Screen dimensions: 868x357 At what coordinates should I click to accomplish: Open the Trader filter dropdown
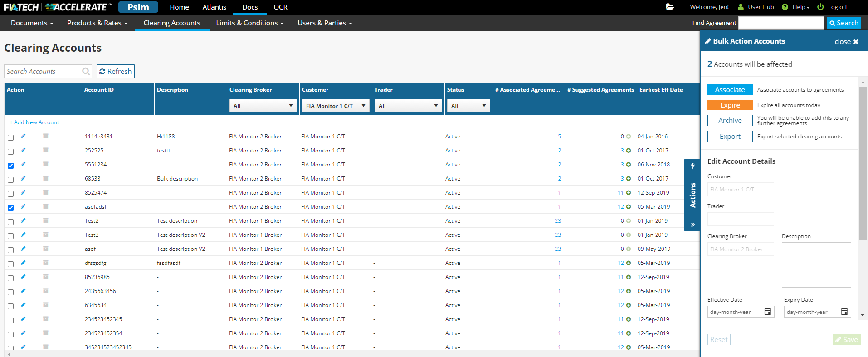tap(408, 106)
